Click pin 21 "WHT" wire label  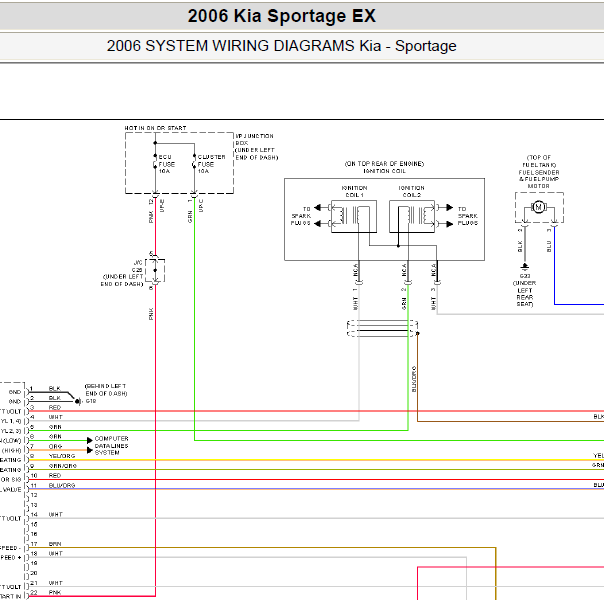(55, 583)
